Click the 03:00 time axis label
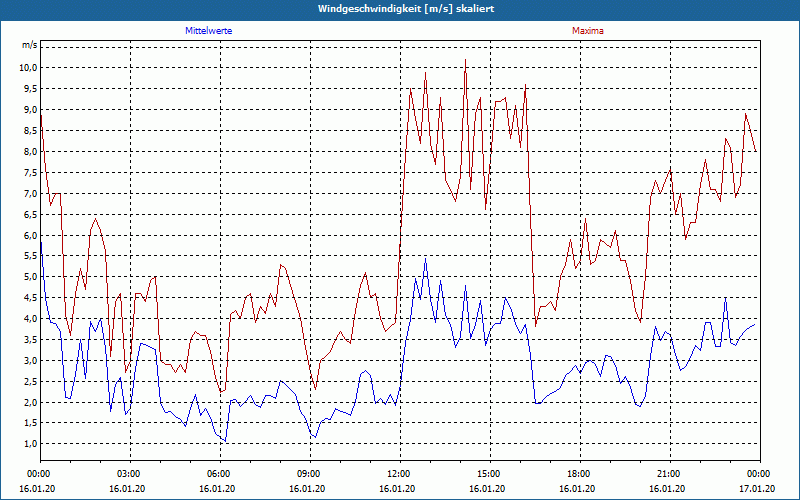The width and height of the screenshot is (800, 500). [x=131, y=474]
